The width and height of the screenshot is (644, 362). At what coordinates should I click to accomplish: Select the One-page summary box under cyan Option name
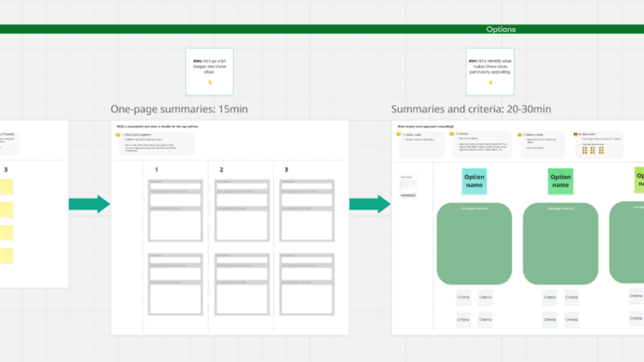coord(475,243)
